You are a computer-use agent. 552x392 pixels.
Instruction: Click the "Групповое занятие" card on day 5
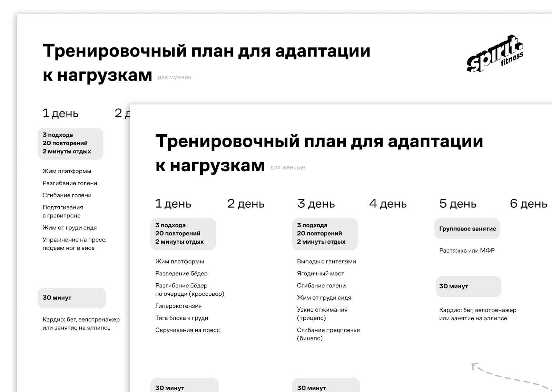pyautogui.click(x=468, y=228)
